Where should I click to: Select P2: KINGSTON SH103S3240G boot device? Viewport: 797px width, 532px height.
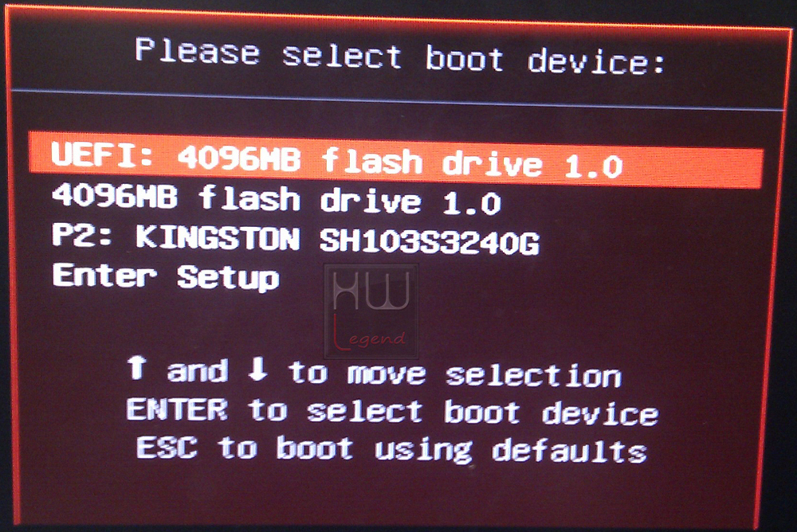296,240
